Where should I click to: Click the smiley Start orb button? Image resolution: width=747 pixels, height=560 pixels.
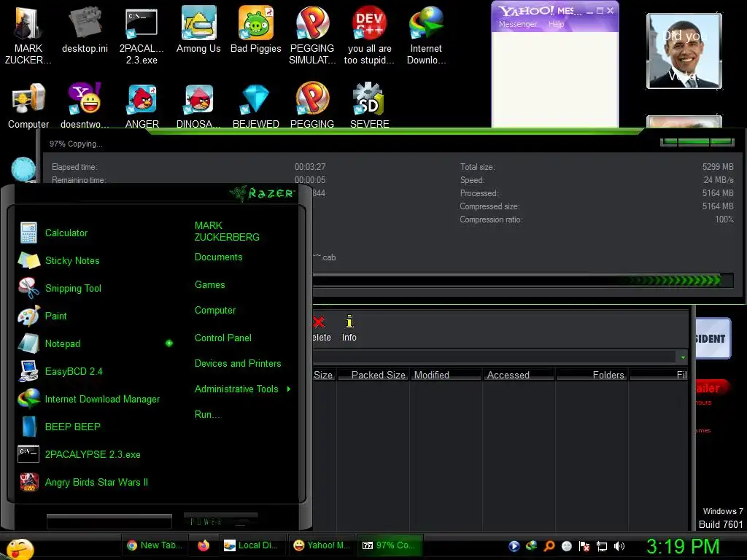[x=20, y=548]
